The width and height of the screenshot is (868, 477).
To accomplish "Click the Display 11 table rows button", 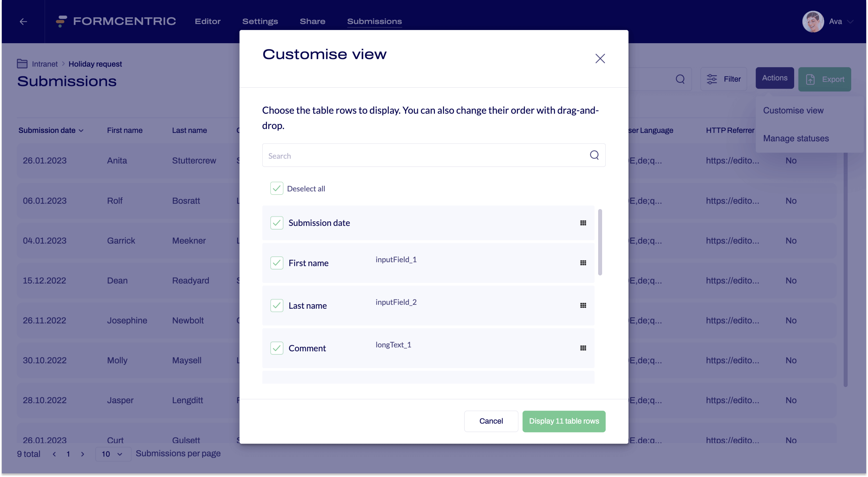I will pos(564,421).
